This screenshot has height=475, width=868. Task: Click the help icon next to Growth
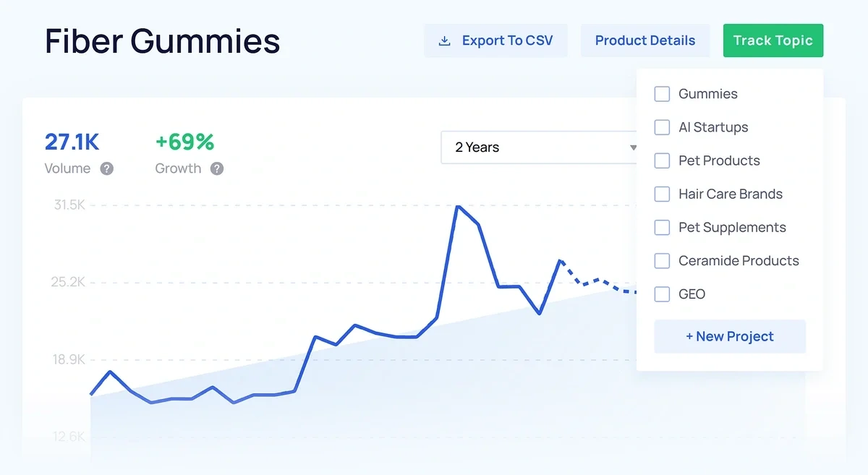pos(218,168)
